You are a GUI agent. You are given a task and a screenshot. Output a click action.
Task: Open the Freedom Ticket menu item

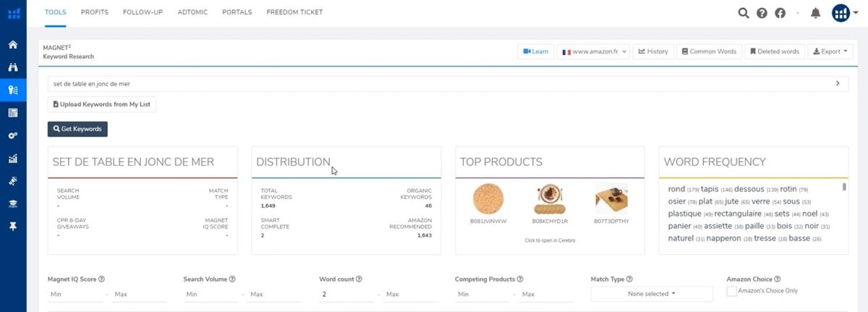294,12
